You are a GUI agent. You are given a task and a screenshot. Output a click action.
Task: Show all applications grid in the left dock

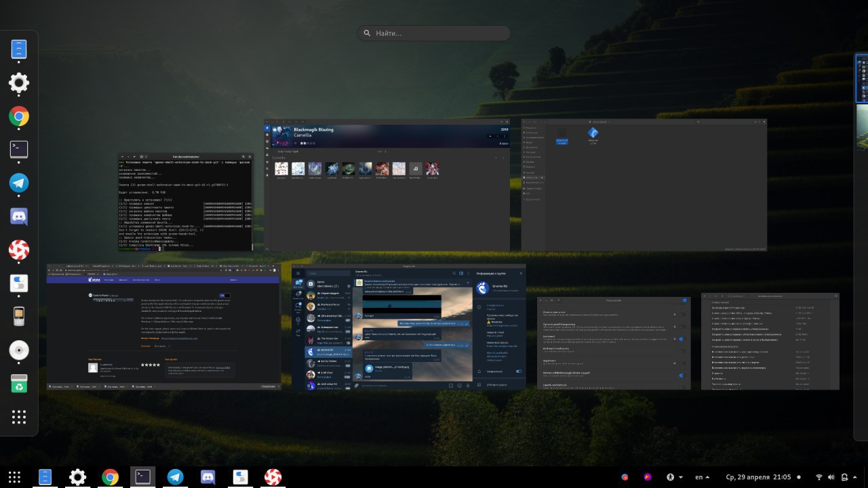[19, 417]
